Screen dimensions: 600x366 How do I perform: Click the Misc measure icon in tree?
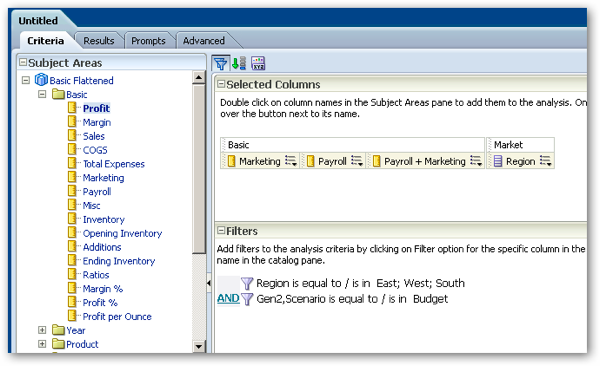72,205
